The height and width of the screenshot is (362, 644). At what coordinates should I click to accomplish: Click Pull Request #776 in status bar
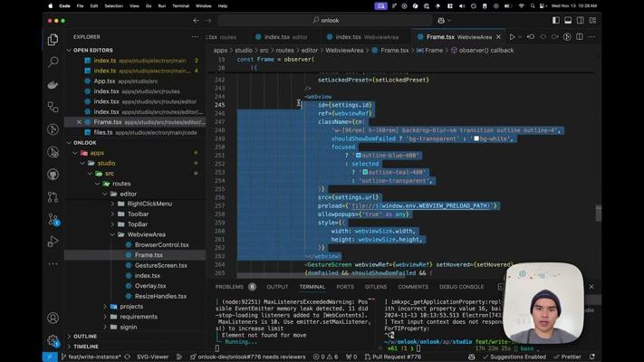[392, 357]
